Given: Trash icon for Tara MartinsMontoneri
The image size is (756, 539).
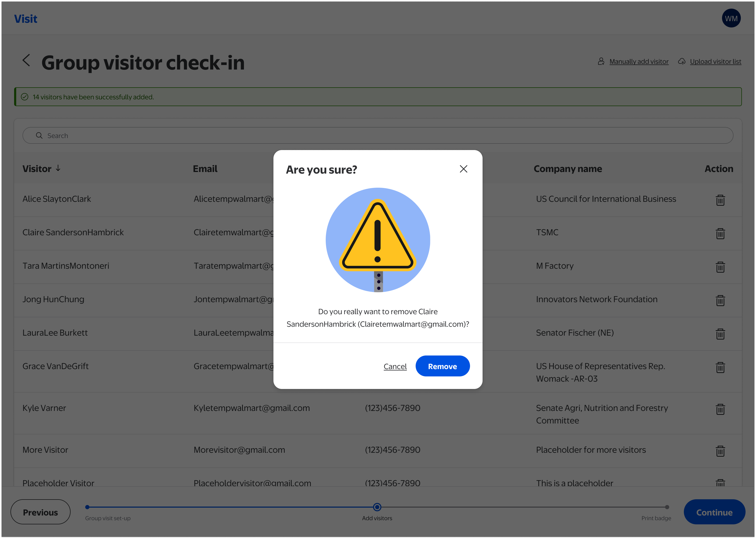Looking at the screenshot, I should 720,267.
